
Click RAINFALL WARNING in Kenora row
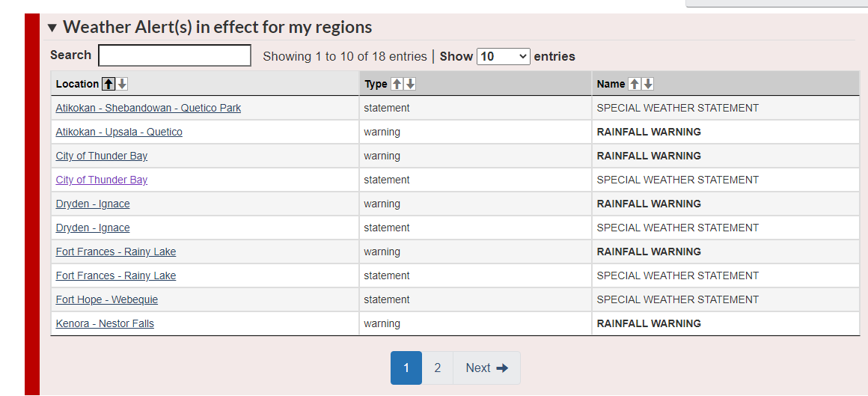coord(649,323)
